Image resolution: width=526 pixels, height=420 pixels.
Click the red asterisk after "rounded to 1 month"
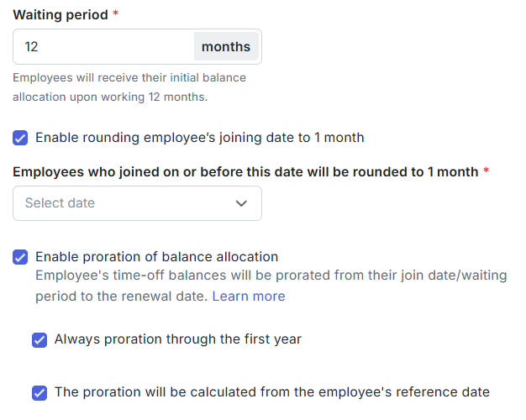pos(487,171)
